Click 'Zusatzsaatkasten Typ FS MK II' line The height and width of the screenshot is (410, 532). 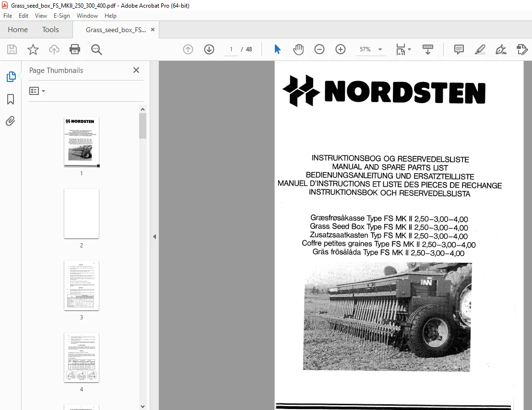tap(389, 235)
